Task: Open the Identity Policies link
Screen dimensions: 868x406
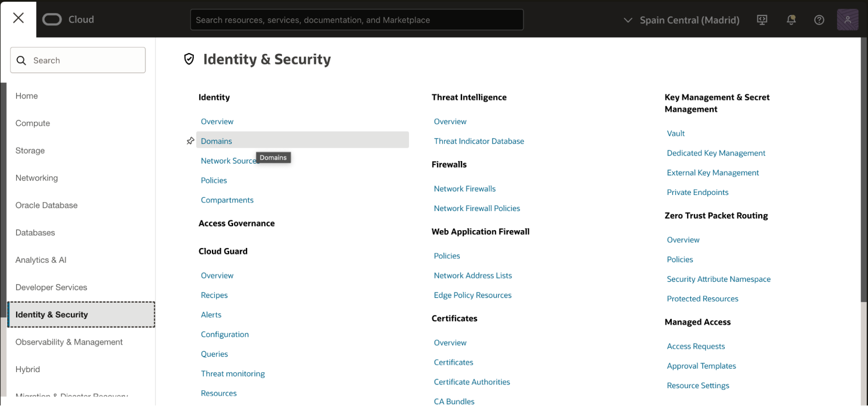Action: point(214,180)
